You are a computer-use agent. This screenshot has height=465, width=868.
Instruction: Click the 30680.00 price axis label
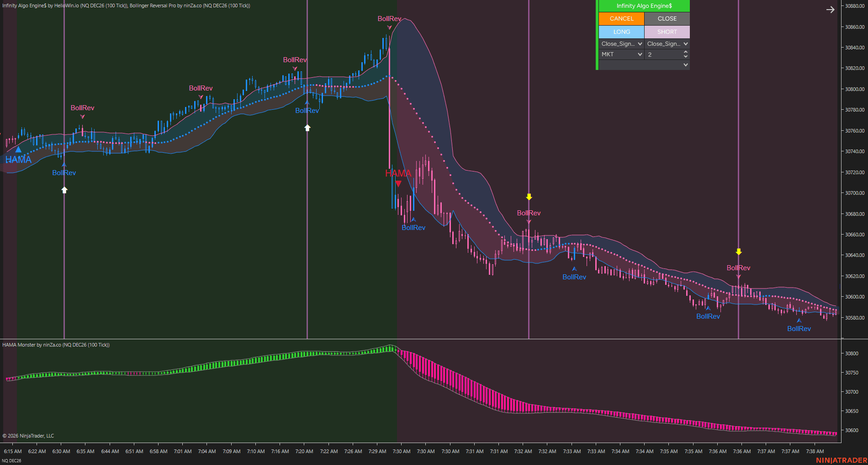(x=854, y=214)
